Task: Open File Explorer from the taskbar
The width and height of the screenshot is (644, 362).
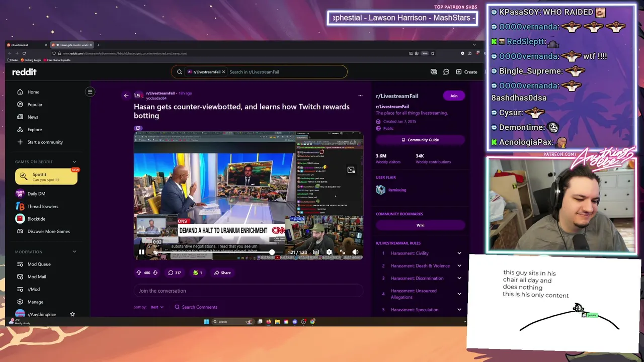Action: coord(277,322)
